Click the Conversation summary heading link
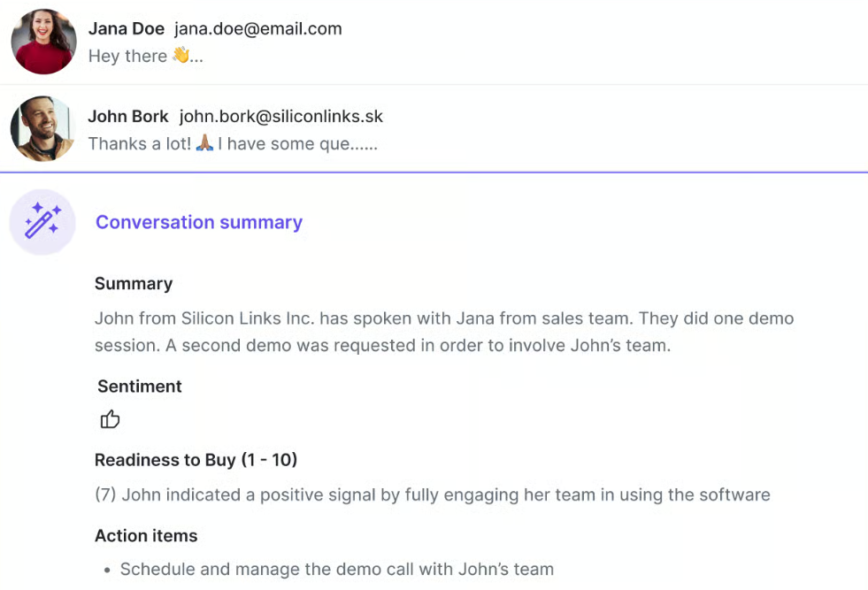868x590 pixels. tap(198, 222)
